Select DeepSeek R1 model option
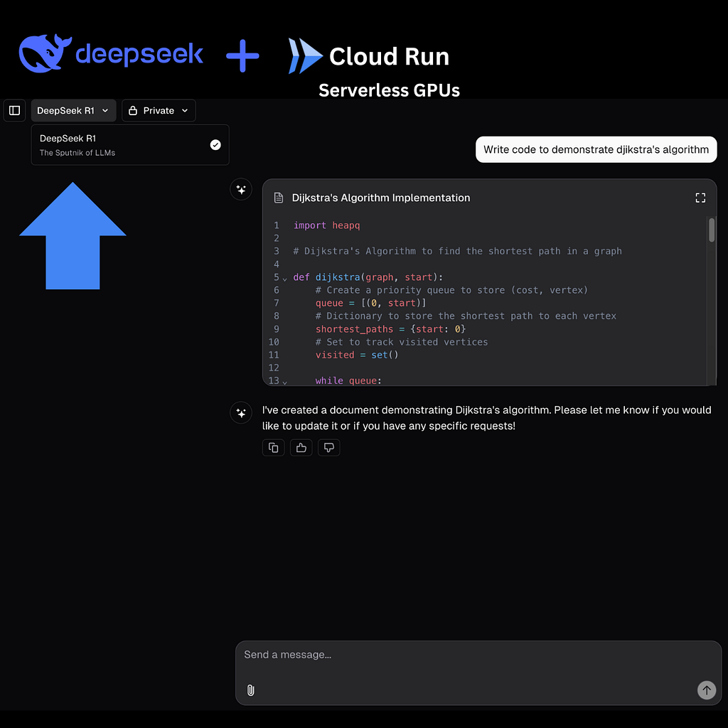Screen dimensions: 728x728 (x=130, y=145)
